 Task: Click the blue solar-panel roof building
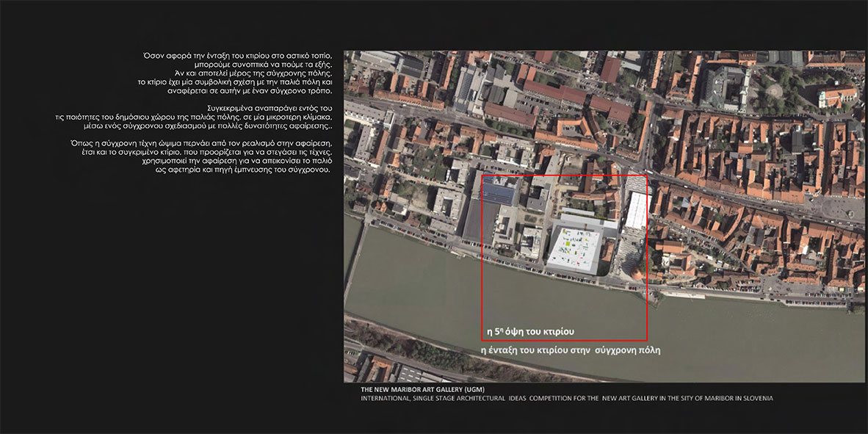[499, 193]
